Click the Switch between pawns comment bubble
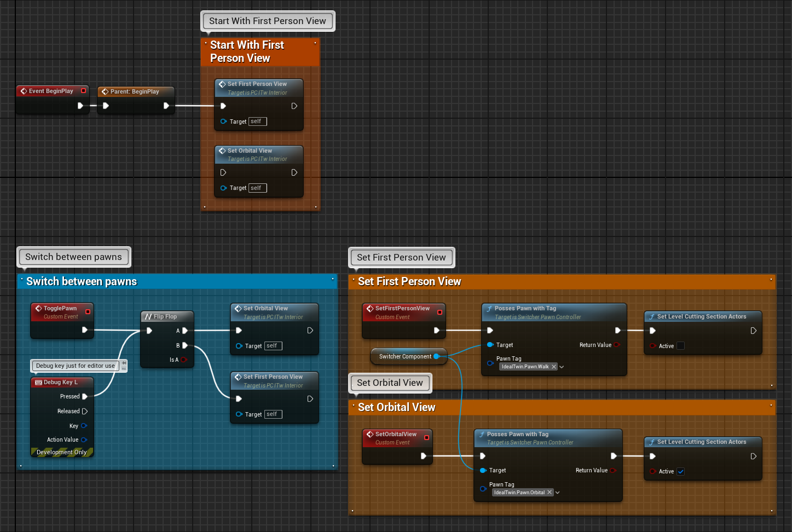Viewport: 792px width, 532px height. (73, 257)
